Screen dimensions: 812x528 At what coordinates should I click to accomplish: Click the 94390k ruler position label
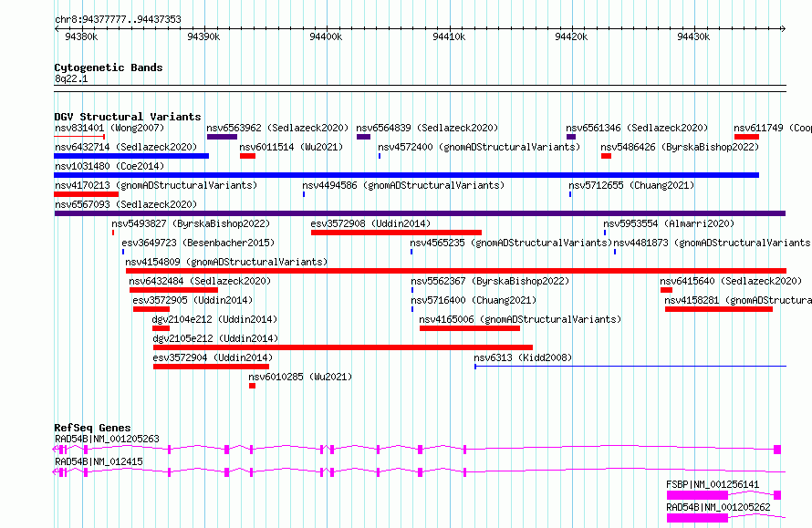203,36
